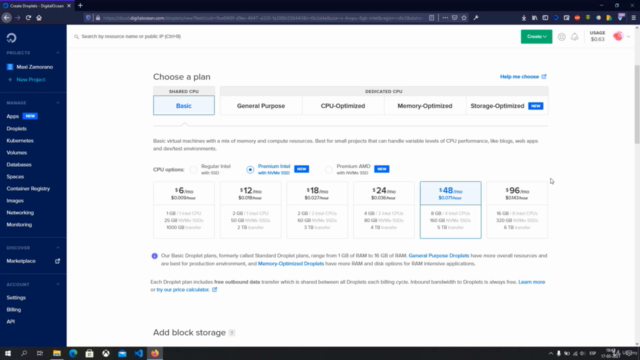Open the user avatar account menu

click(x=618, y=36)
